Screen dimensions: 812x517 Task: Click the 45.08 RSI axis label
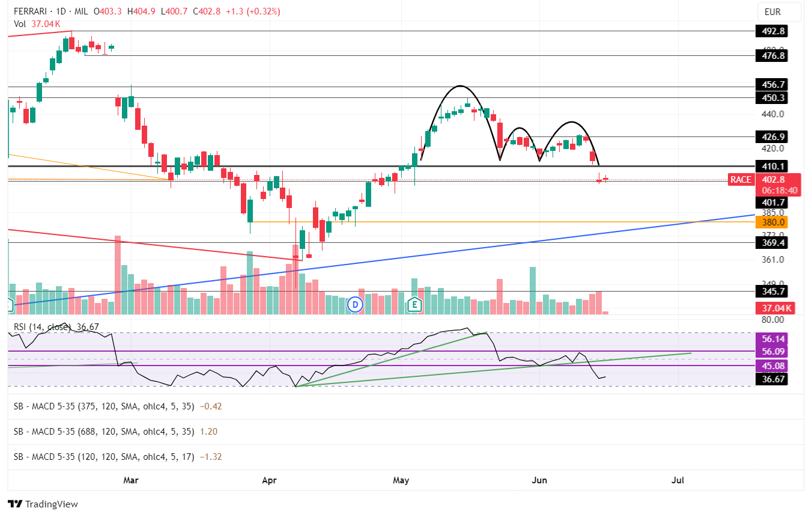pyautogui.click(x=771, y=366)
